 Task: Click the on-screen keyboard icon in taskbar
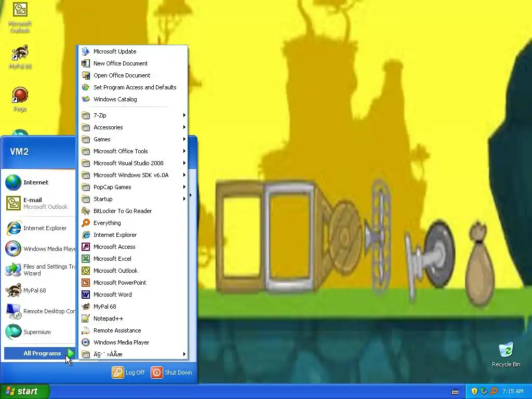[455, 392]
